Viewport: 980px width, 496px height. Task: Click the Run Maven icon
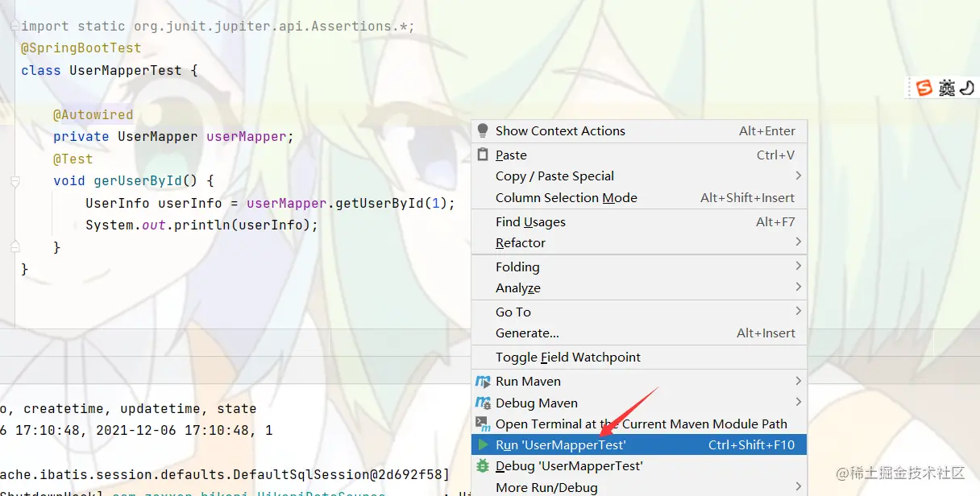[x=483, y=381]
